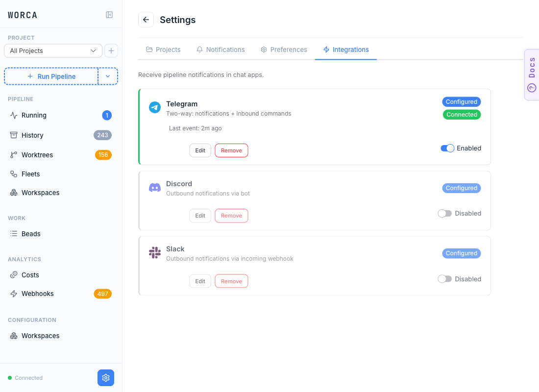Click Slack's Configured status badge
Viewport: 539px width, 392px height.
click(x=461, y=253)
